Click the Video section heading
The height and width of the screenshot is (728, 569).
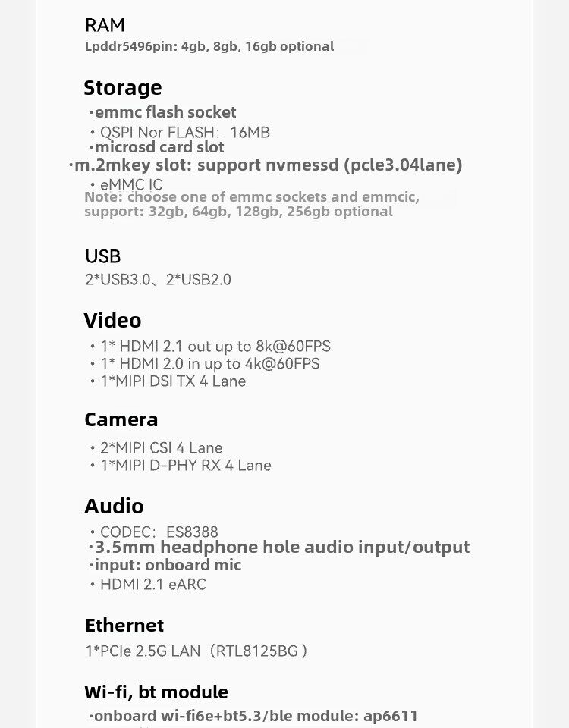coord(112,321)
